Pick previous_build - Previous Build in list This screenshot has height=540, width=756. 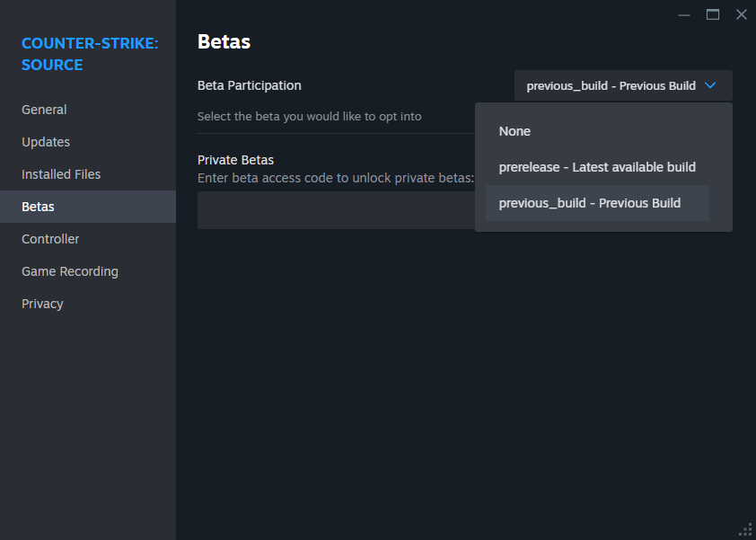[597, 203]
